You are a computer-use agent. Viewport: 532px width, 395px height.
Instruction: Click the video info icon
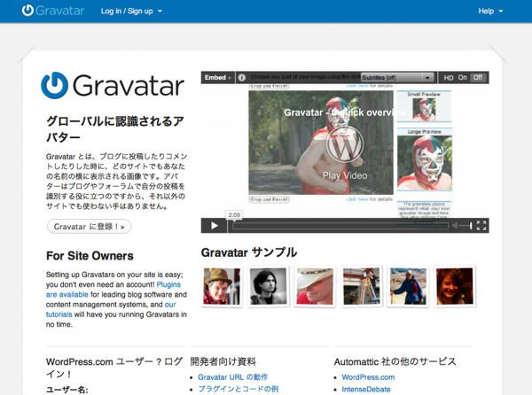(241, 78)
